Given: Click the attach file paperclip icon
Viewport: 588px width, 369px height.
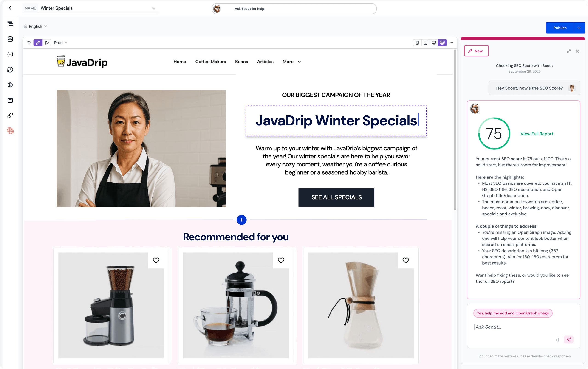Looking at the screenshot, I should (x=557, y=339).
